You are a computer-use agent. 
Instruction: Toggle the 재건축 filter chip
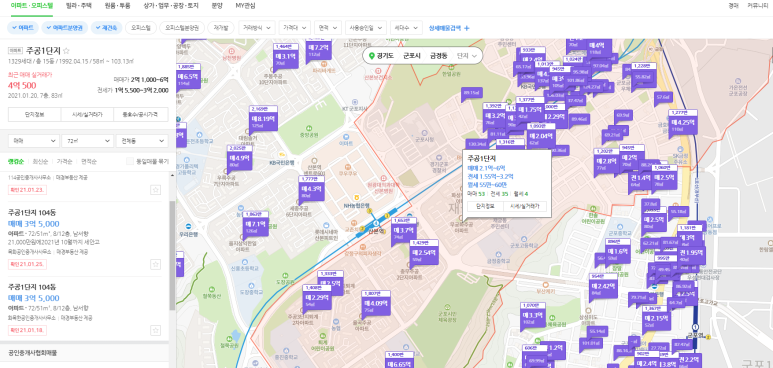[x=106, y=28]
